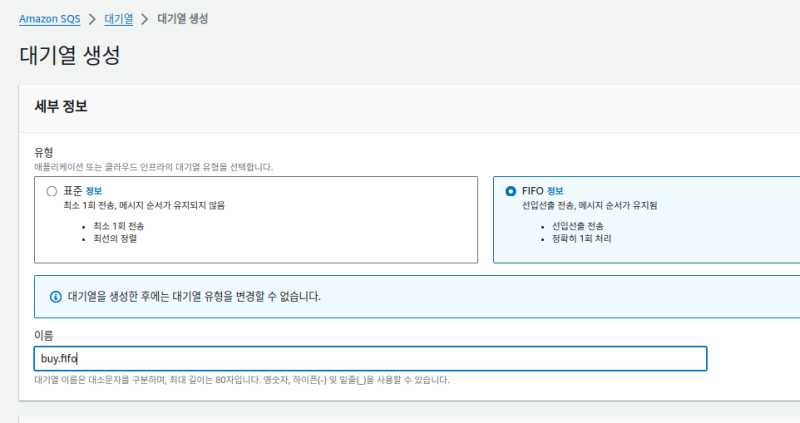
Task: Select the 표준 queue type radio button
Action: (52, 190)
